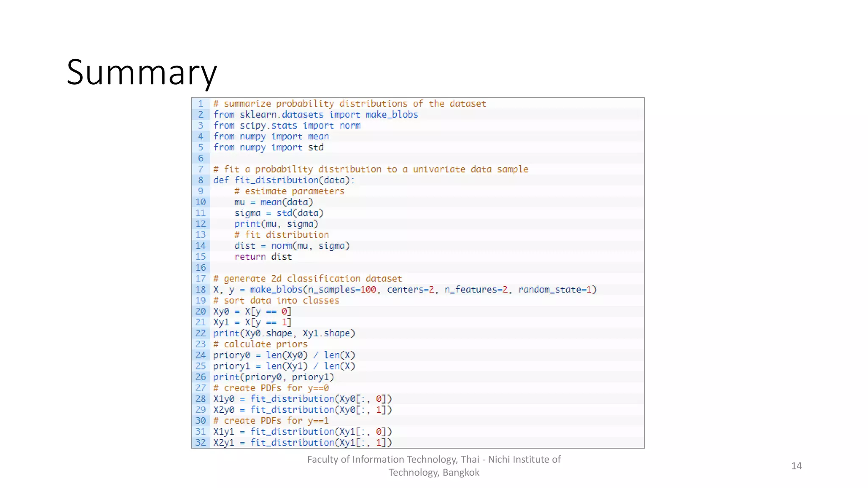Click the '# create PDFs for y==0' comment
This screenshot has width=868, height=488.
[271, 388]
